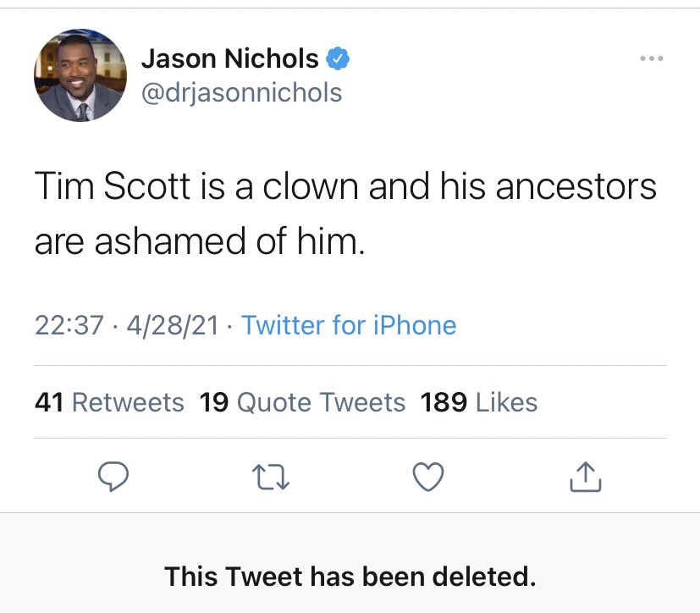Open the Jason Nichols display name

[230, 58]
